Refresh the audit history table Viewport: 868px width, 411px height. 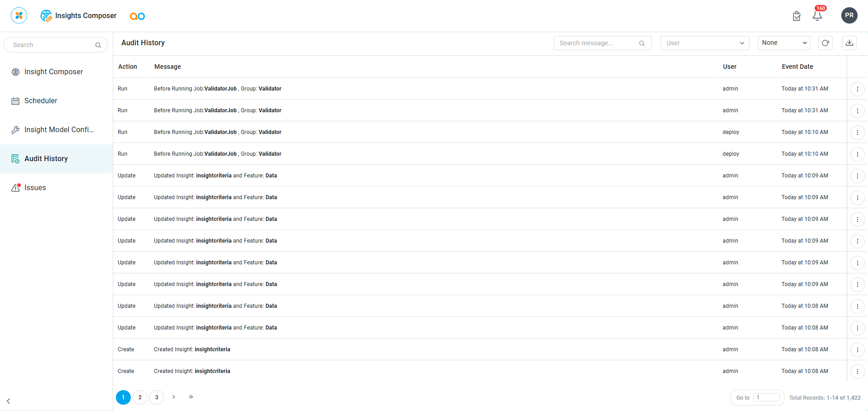tap(825, 43)
